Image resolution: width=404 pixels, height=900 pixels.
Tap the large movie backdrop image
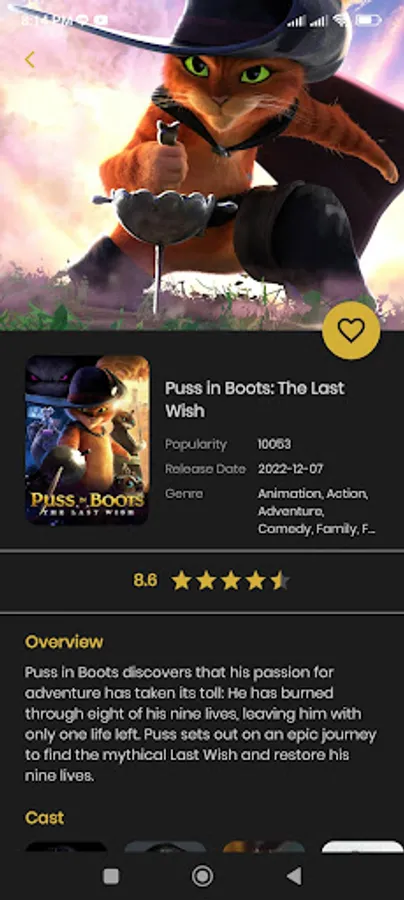point(202,165)
